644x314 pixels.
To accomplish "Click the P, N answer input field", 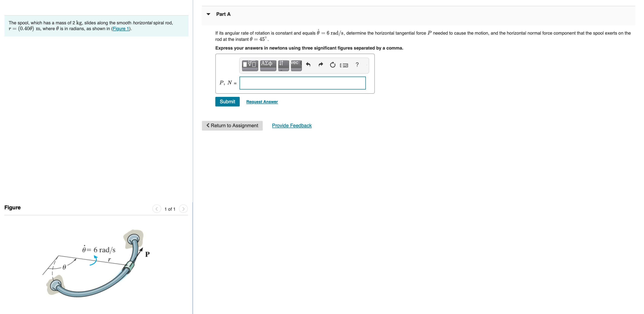I will tap(302, 83).
